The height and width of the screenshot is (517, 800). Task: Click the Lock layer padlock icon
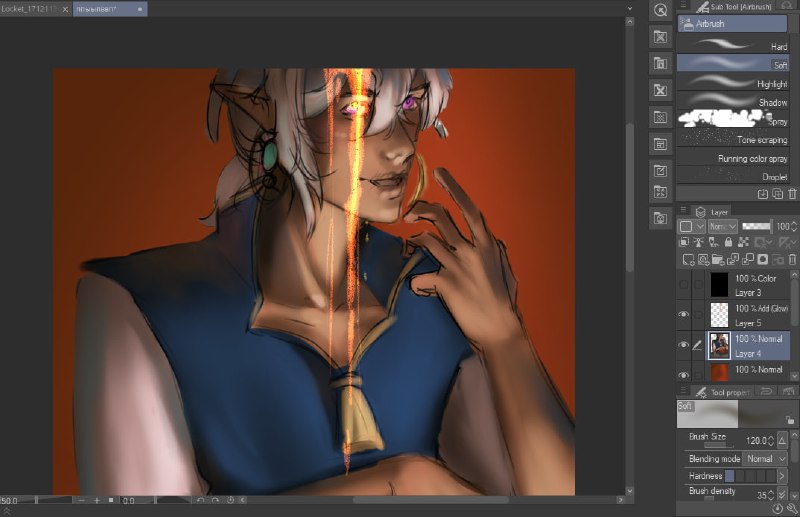728,242
